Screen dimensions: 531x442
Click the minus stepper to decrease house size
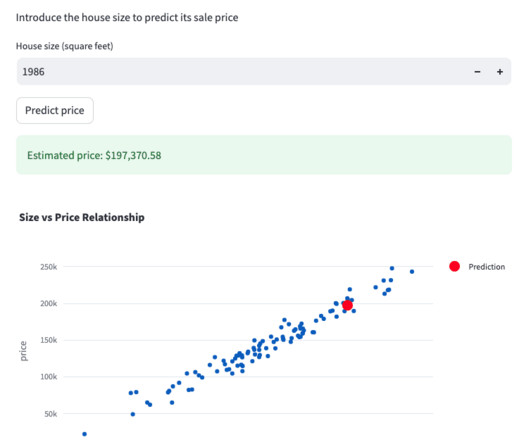[x=477, y=71]
